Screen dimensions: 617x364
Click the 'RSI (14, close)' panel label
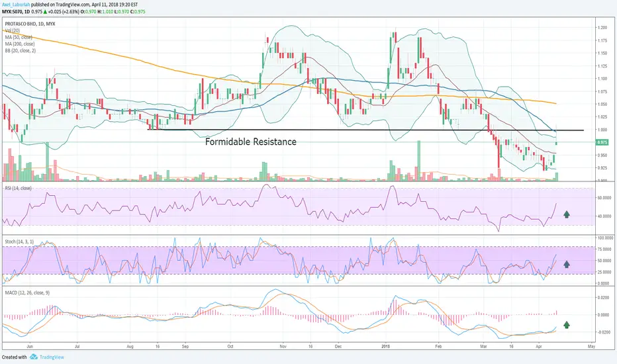click(x=18, y=188)
